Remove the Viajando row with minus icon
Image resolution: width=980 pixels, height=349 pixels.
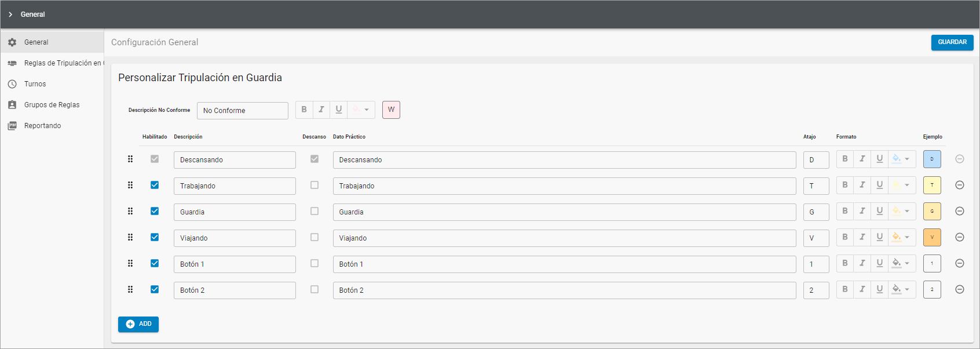(x=960, y=237)
